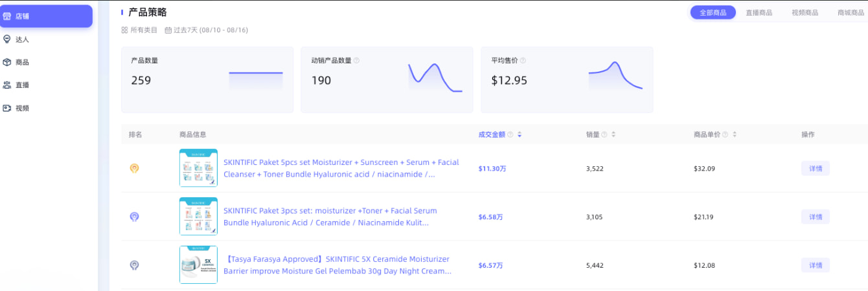Click the grid icon beside 所有类目
Viewport: 868px width, 291px height.
click(124, 30)
